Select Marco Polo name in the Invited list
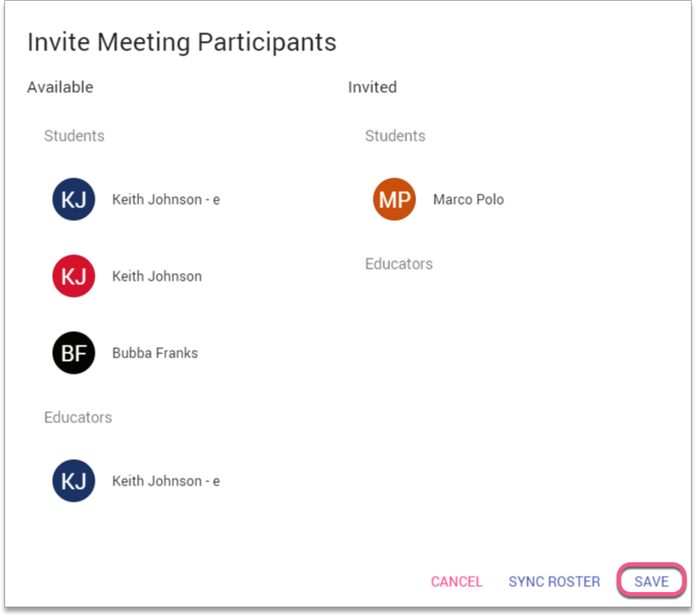This screenshot has width=696, height=616. (468, 200)
